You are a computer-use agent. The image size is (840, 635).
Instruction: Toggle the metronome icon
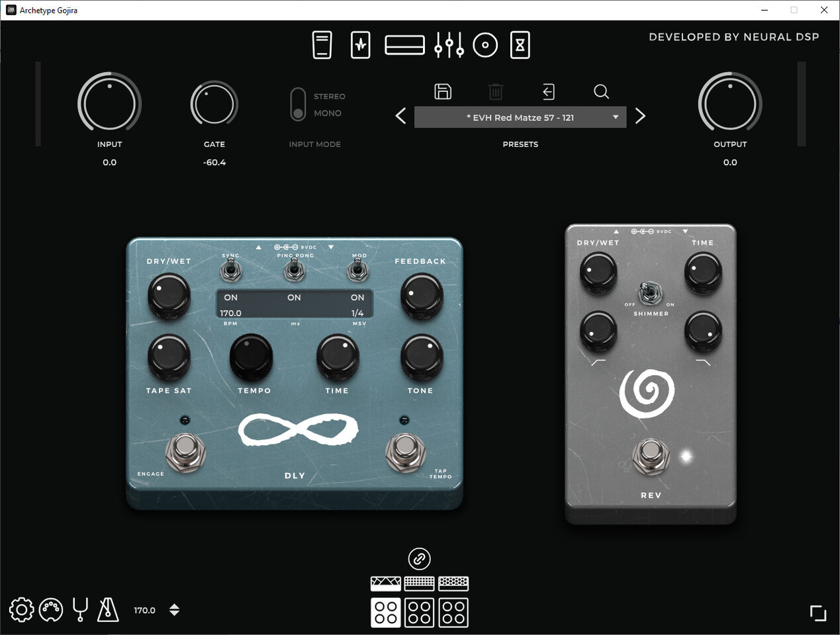pos(108,609)
